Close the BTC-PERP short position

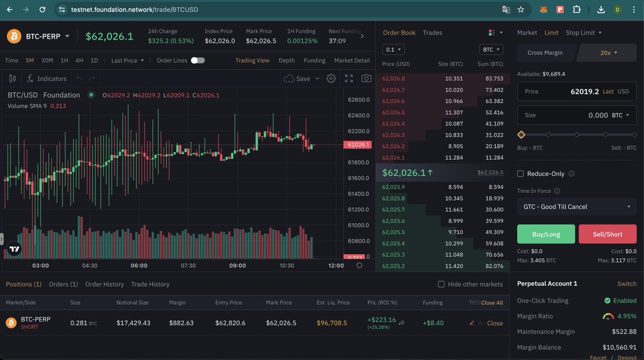(495, 323)
